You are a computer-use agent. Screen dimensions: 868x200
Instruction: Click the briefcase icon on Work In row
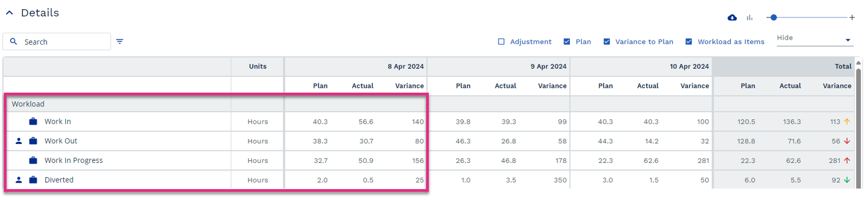33,122
